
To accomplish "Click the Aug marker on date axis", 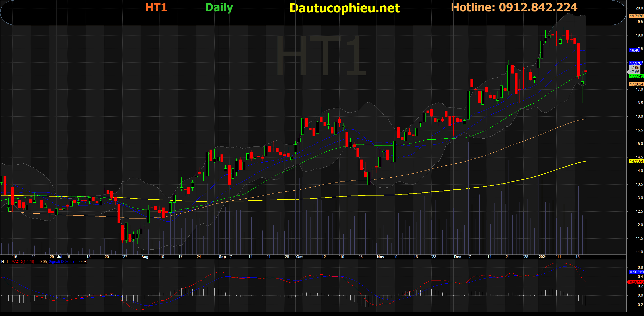I will tap(145, 257).
